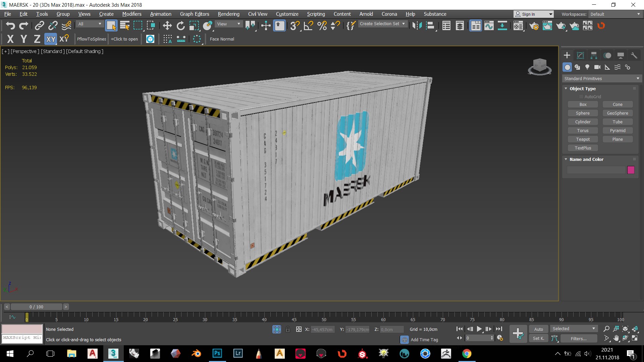Open the selection filter All dropdown
This screenshot has height=362, width=644.
point(90,24)
